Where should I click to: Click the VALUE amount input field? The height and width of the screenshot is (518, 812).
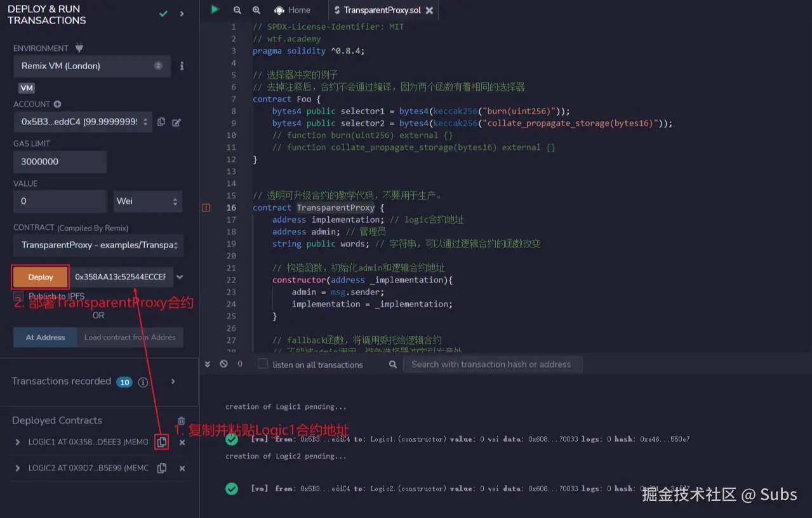click(x=60, y=201)
